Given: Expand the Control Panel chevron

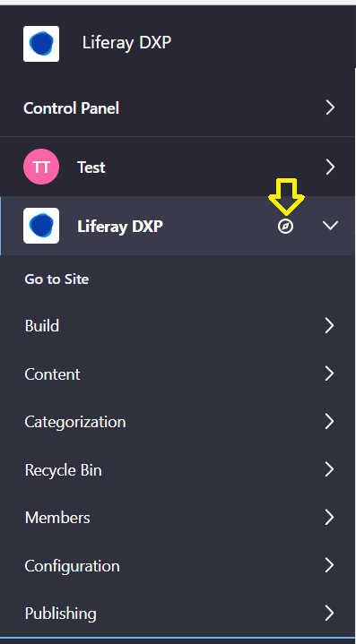Looking at the screenshot, I should (x=330, y=107).
